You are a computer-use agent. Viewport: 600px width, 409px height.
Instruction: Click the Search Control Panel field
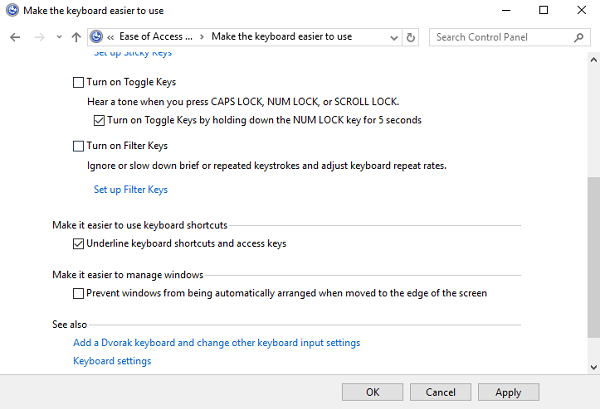click(500, 37)
